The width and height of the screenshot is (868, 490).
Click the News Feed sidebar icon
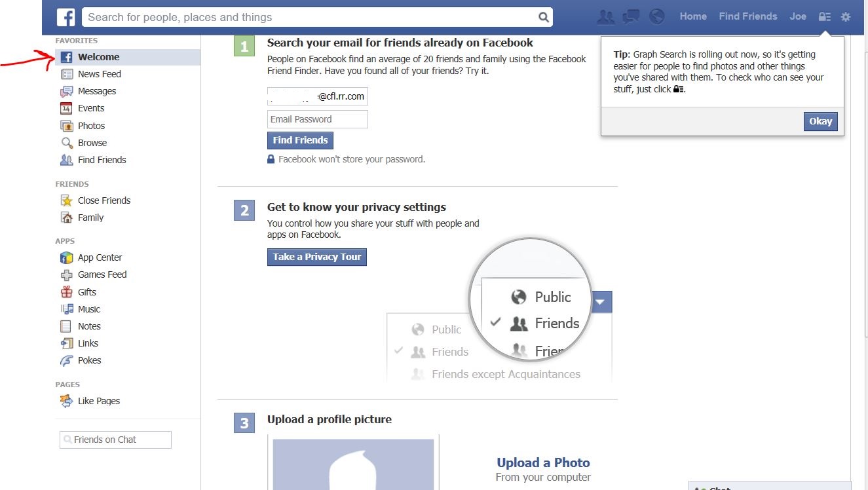pyautogui.click(x=66, y=74)
